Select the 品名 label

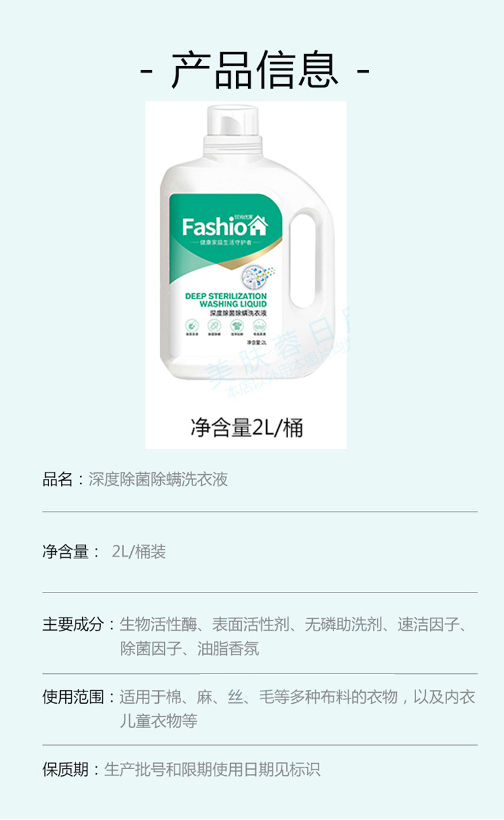(58, 479)
